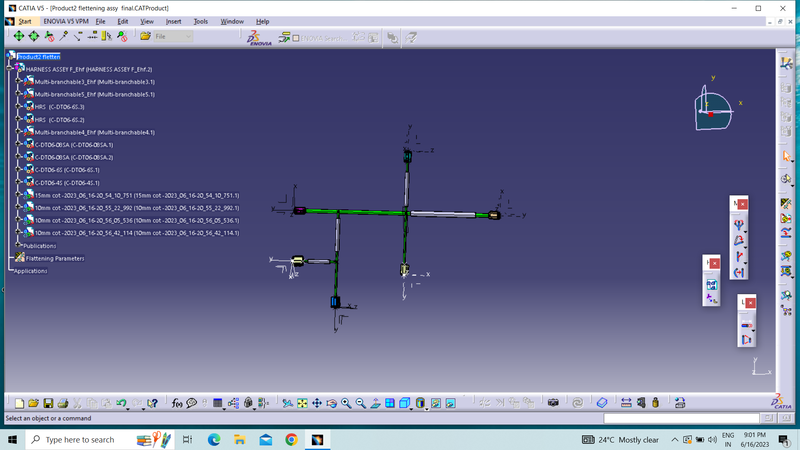This screenshot has height=450, width=800.
Task: Select the Rotate view icon
Action: [x=332, y=404]
